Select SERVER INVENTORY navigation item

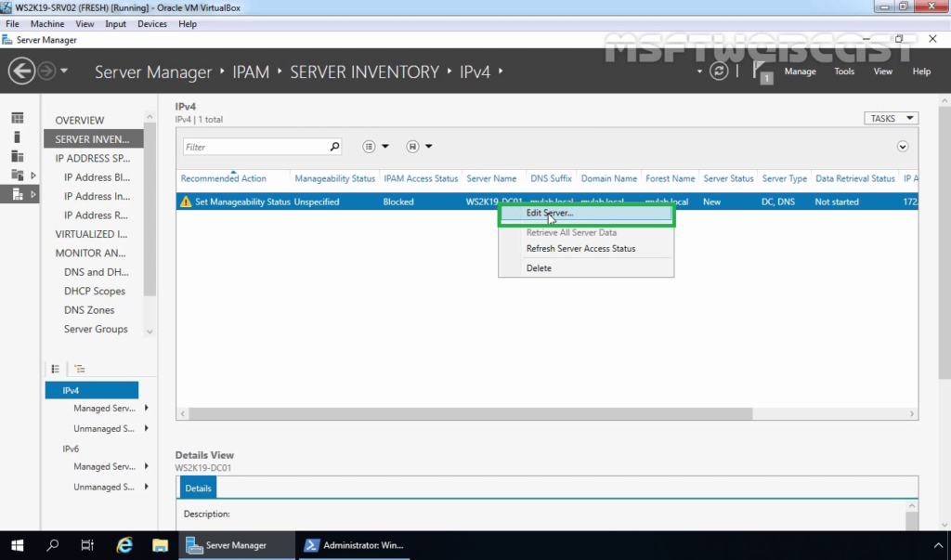point(94,139)
